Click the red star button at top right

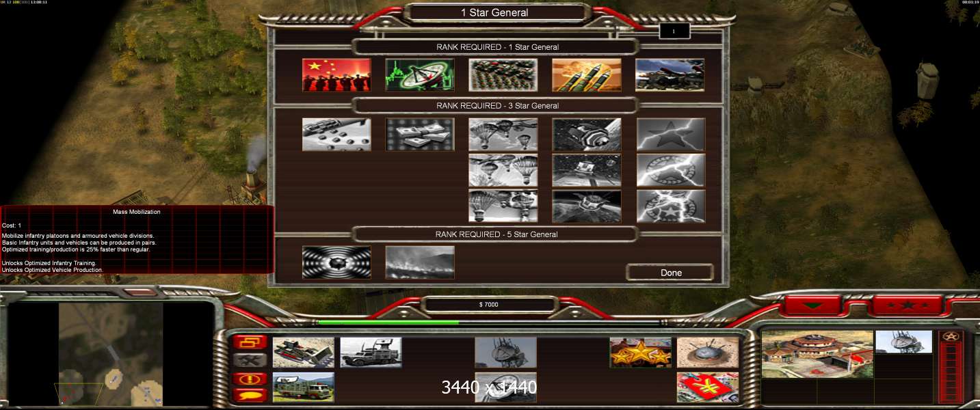tap(909, 305)
